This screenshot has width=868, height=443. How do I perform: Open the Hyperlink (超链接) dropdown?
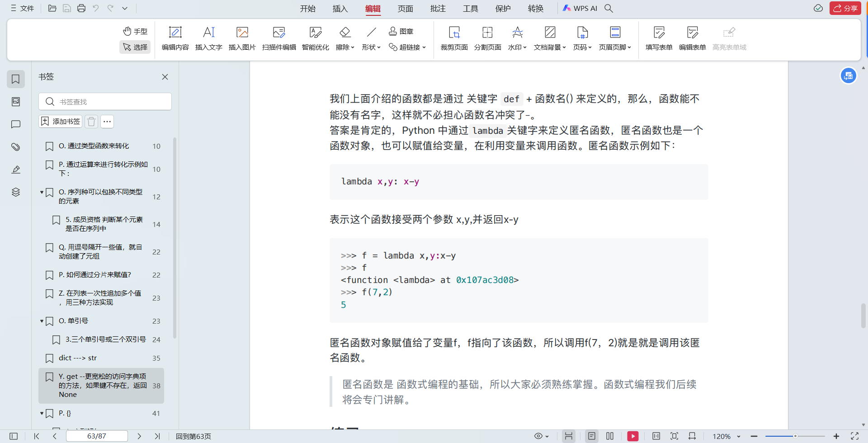coord(407,47)
